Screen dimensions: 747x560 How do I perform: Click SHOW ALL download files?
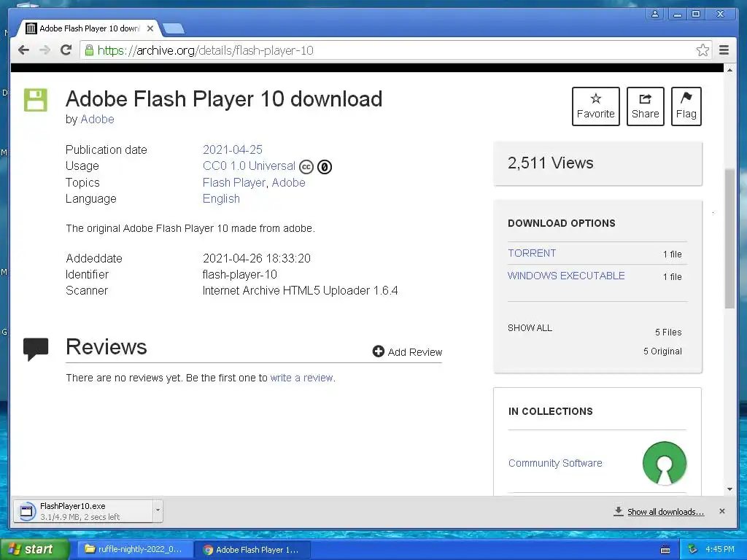530,328
